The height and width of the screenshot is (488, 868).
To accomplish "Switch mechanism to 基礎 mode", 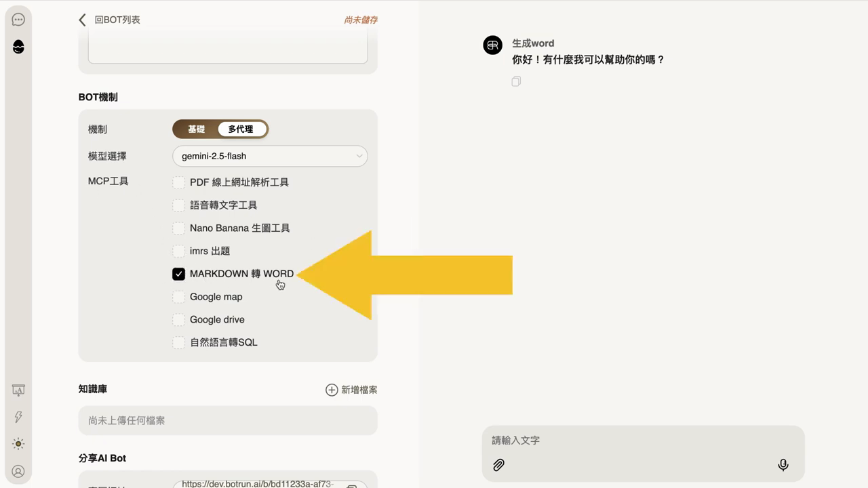I will tap(196, 129).
